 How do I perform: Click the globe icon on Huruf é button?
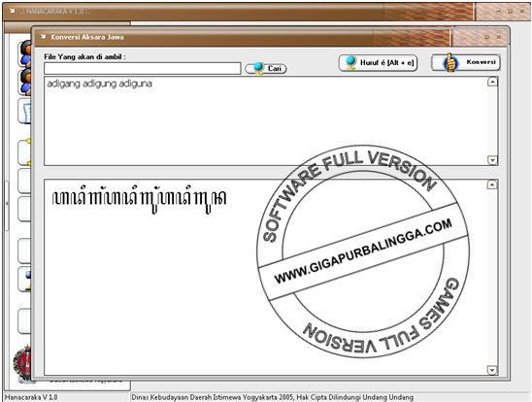pos(350,62)
